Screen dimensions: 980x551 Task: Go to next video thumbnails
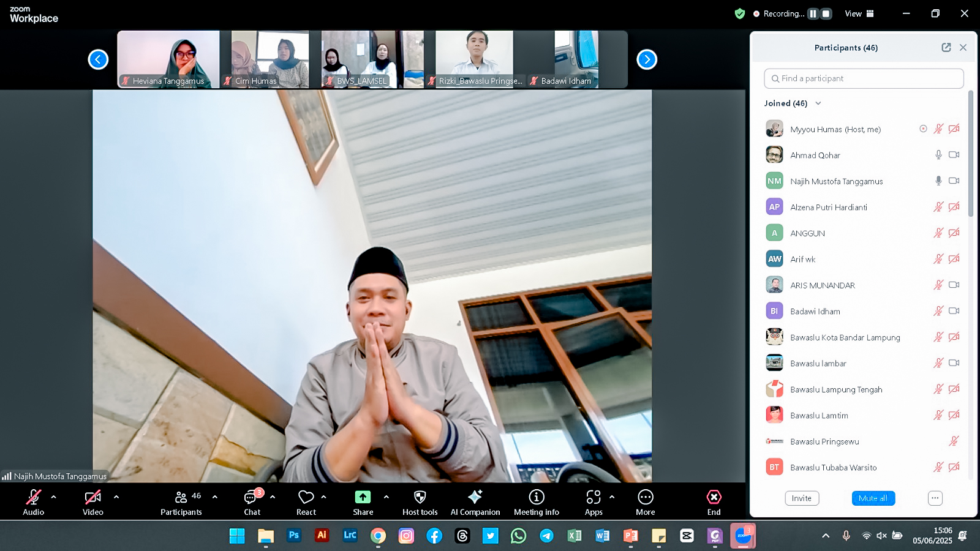tap(647, 59)
